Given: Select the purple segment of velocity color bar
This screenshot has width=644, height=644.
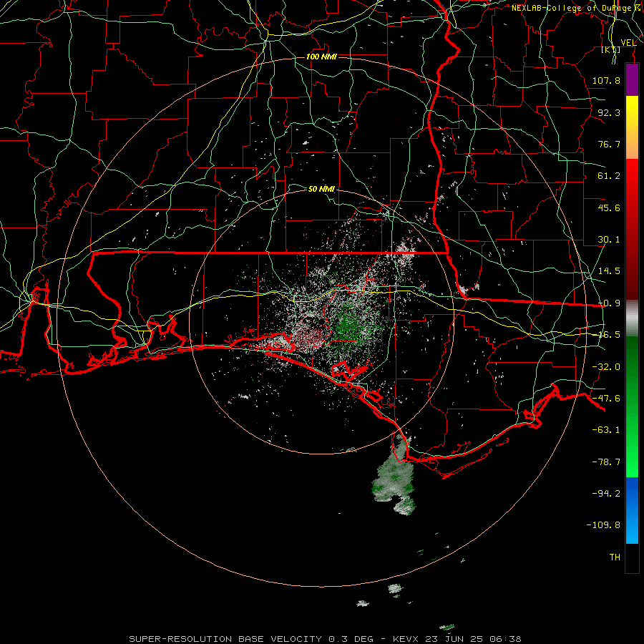Looking at the screenshot, I should point(632,79).
